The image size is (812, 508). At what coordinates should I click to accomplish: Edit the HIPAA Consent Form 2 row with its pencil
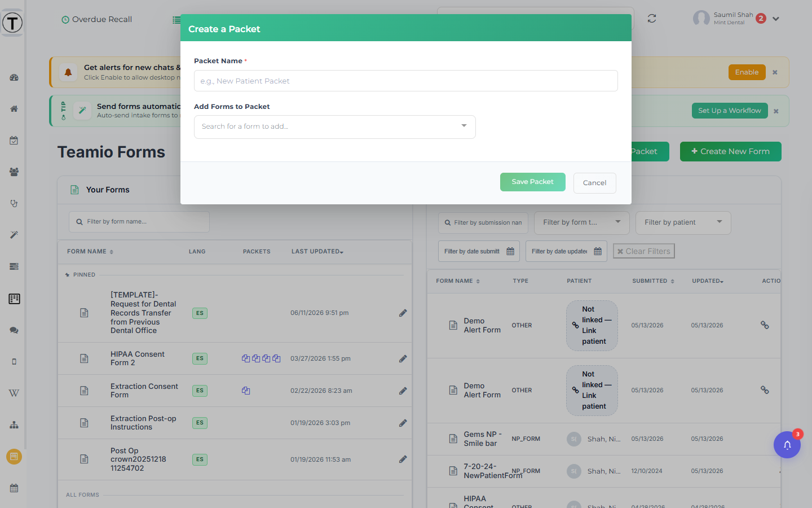(x=403, y=358)
